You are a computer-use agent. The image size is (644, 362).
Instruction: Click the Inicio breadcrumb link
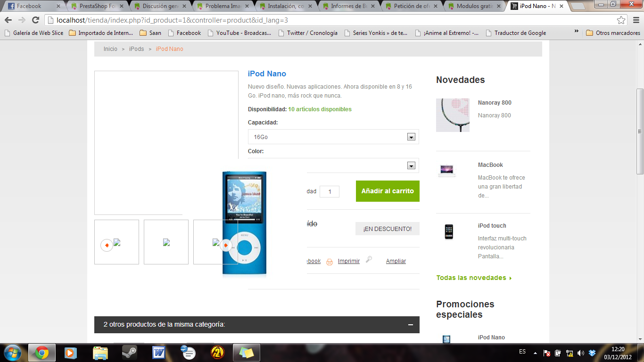pyautogui.click(x=110, y=49)
